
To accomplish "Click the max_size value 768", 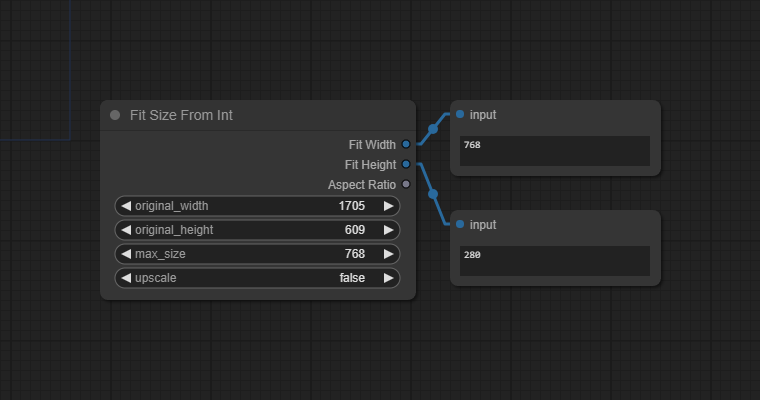I will 355,254.
